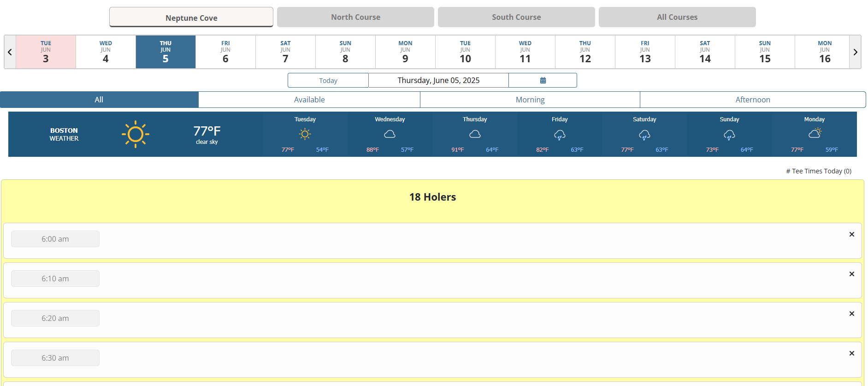The width and height of the screenshot is (868, 386).
Task: Go to previous dates with left arrow
Action: click(x=10, y=52)
